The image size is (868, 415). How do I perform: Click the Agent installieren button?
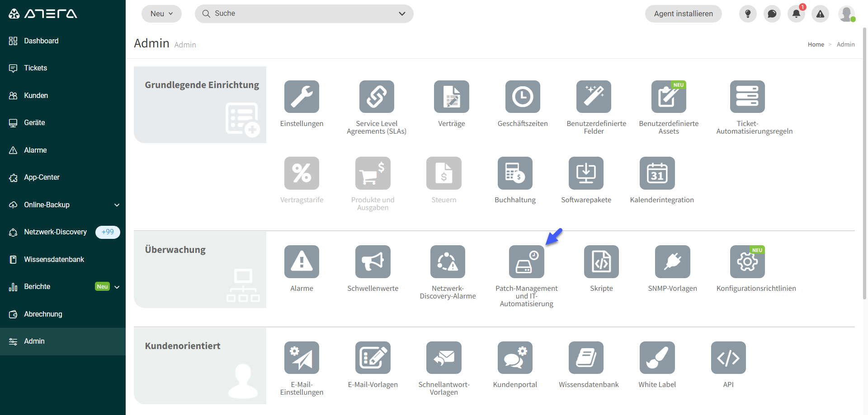tap(683, 14)
